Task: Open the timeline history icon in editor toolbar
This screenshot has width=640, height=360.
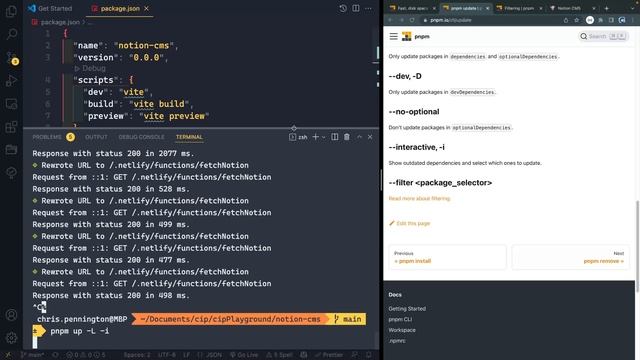Action: click(x=343, y=8)
